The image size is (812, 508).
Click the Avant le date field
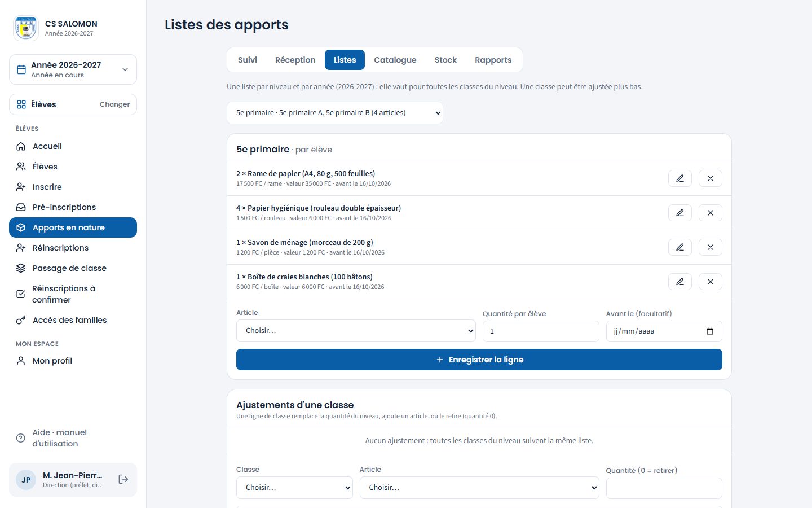tap(664, 331)
